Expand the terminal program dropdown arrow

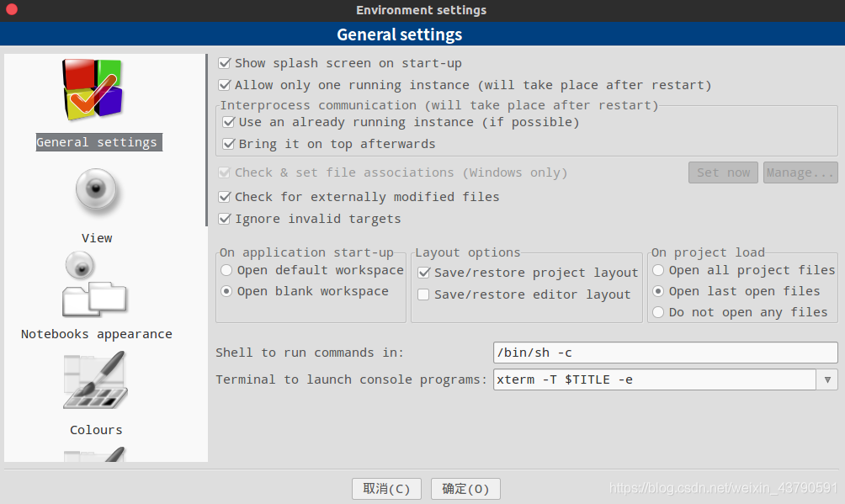tap(827, 379)
